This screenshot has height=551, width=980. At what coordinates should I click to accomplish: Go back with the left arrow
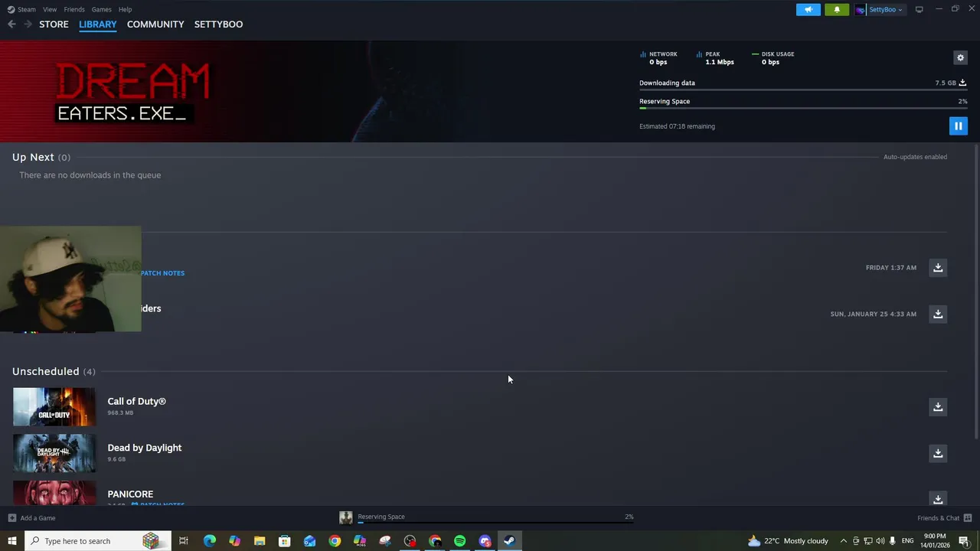point(11,24)
